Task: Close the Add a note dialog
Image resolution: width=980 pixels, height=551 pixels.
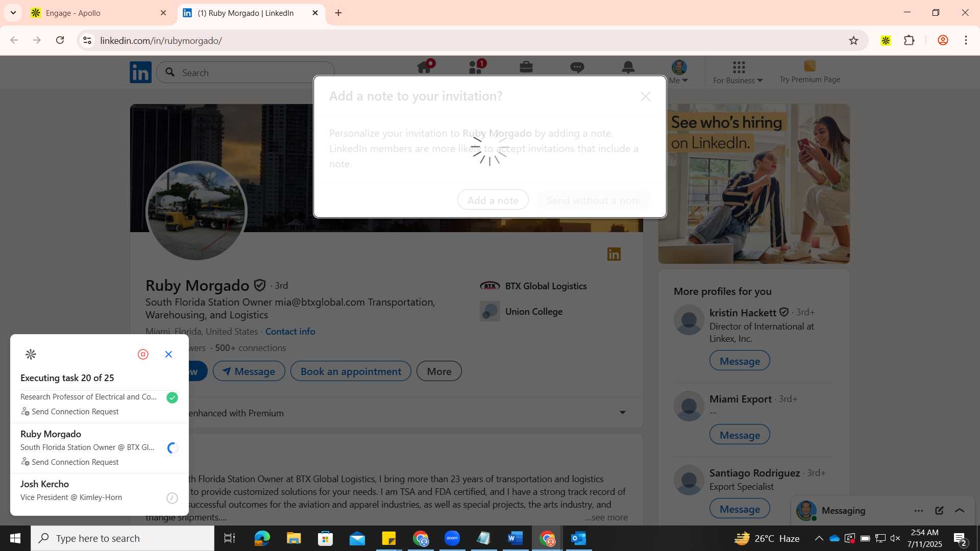Action: [646, 96]
